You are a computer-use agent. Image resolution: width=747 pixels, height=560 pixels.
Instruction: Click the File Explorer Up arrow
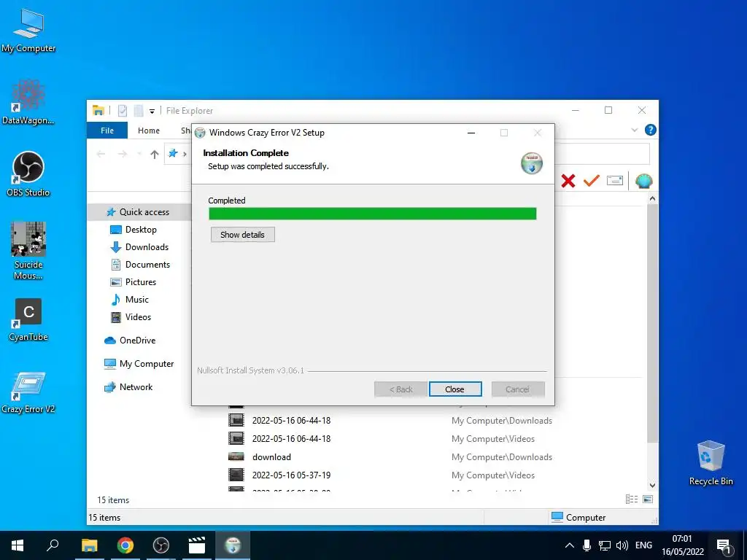click(x=155, y=154)
